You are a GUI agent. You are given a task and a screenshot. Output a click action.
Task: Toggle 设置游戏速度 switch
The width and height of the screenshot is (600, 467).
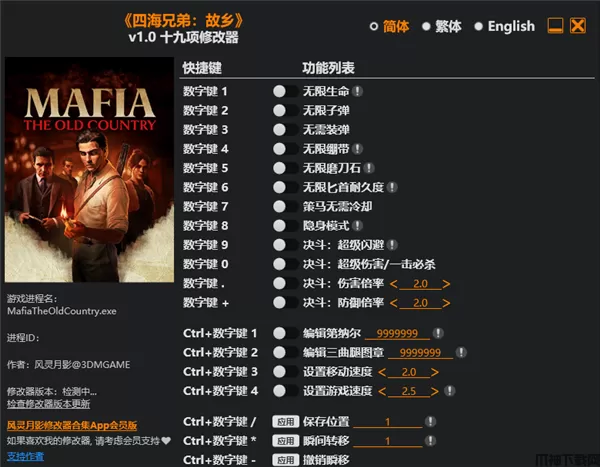(285, 391)
